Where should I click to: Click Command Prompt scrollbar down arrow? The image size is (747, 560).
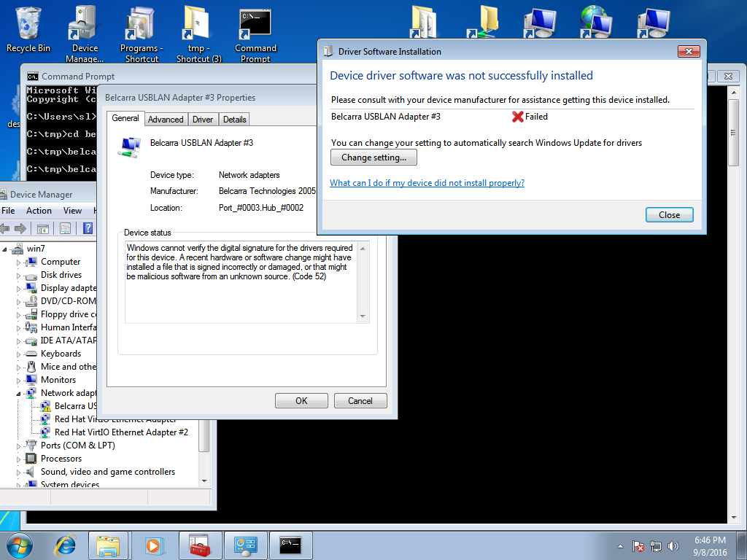pos(734,517)
